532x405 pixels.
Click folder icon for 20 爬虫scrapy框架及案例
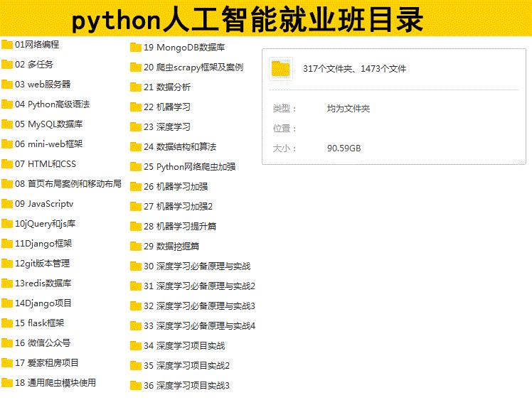click(136, 67)
